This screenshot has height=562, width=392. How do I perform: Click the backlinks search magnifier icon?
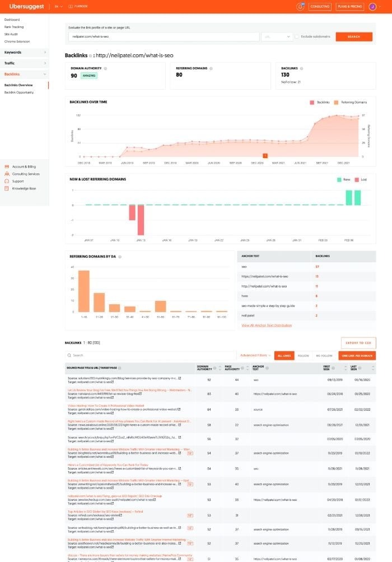(x=69, y=355)
